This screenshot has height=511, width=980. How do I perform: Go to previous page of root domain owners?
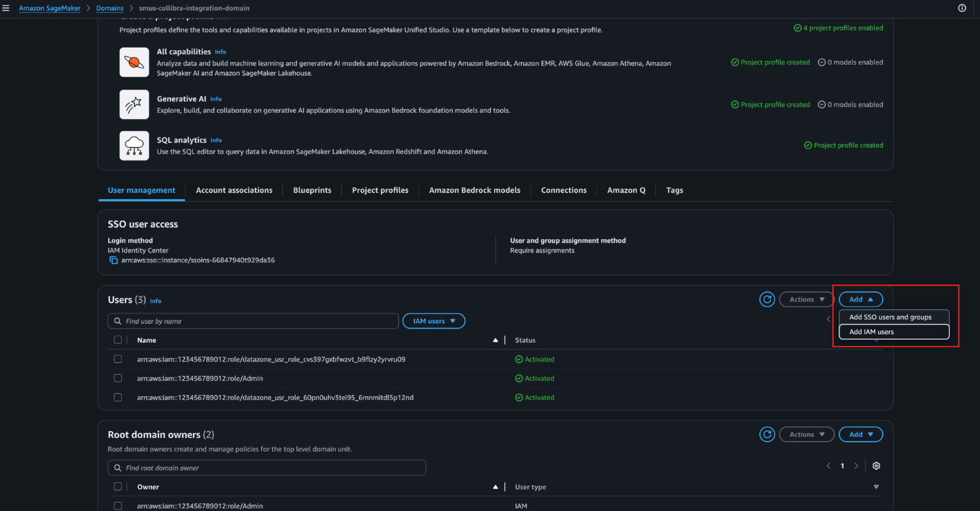[828, 466]
